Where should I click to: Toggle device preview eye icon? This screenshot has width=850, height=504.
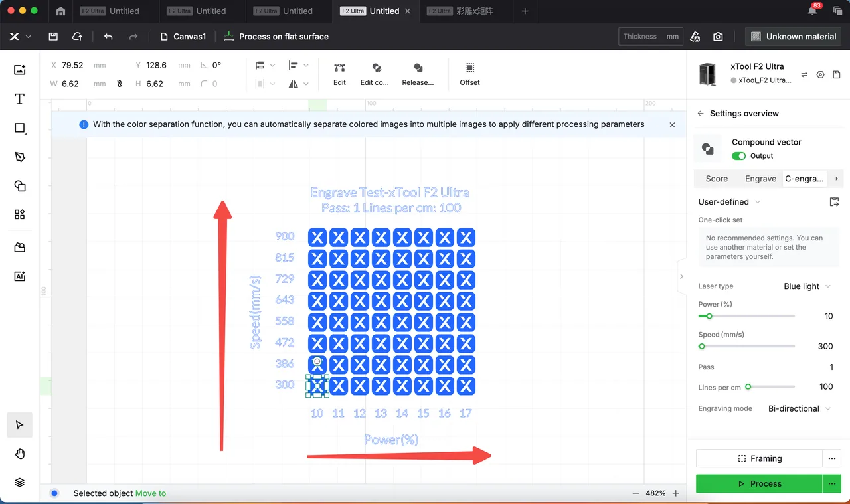coord(820,75)
